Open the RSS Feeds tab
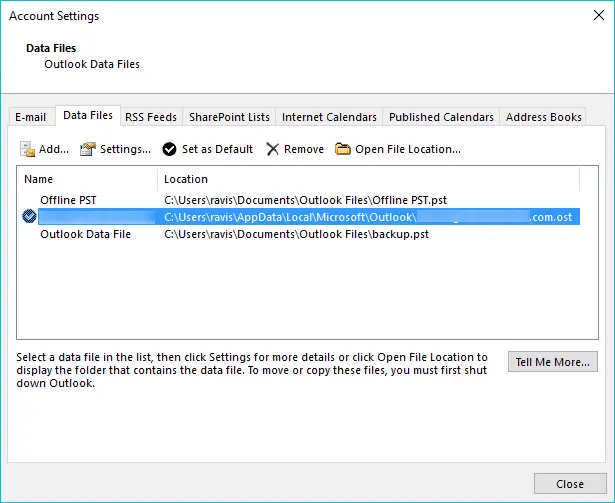Screen dimensions: 615x503 click(x=150, y=117)
